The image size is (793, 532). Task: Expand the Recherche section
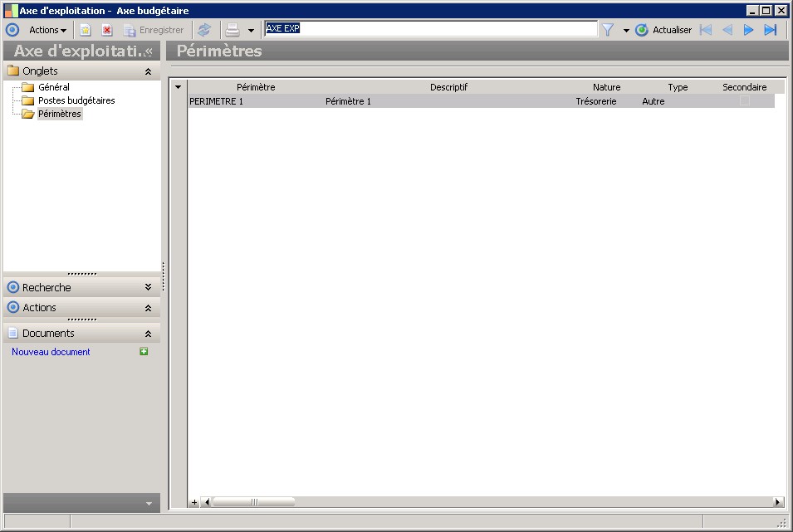tap(148, 287)
